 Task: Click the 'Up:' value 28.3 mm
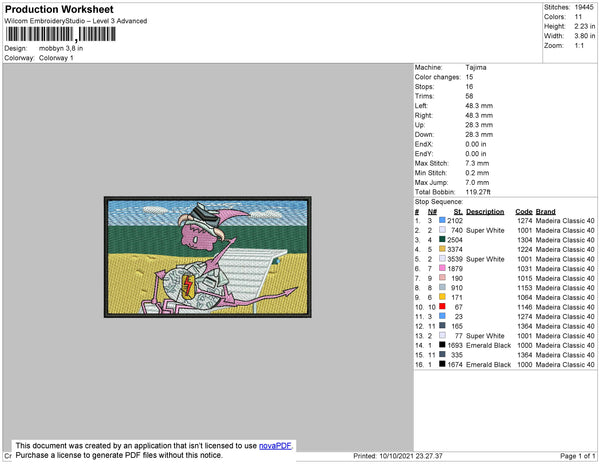[479, 125]
